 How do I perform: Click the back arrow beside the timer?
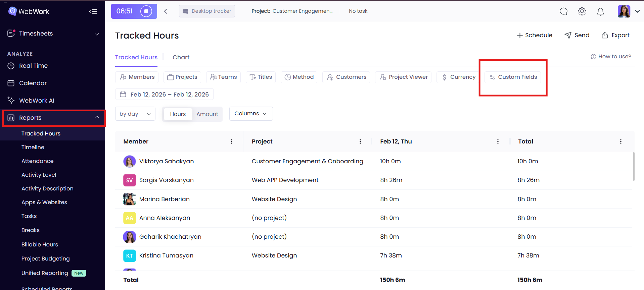tap(166, 11)
